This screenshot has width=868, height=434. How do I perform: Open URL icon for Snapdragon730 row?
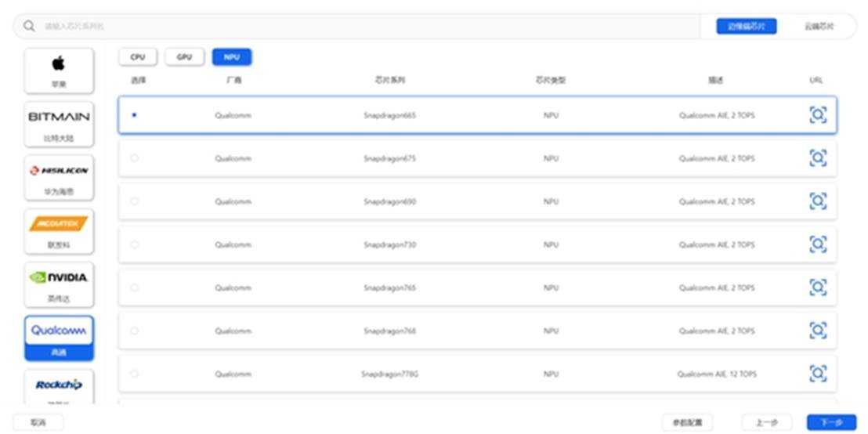818,244
